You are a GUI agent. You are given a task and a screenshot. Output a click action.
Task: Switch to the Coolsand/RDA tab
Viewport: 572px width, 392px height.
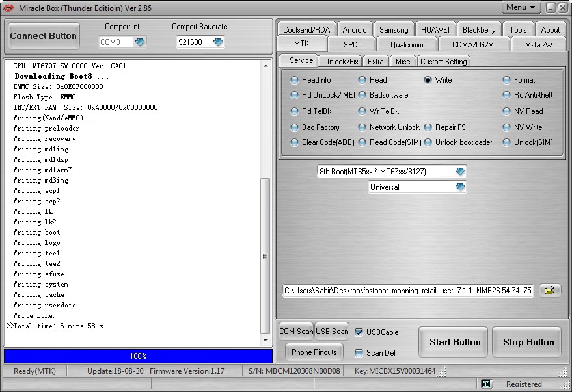pos(306,29)
